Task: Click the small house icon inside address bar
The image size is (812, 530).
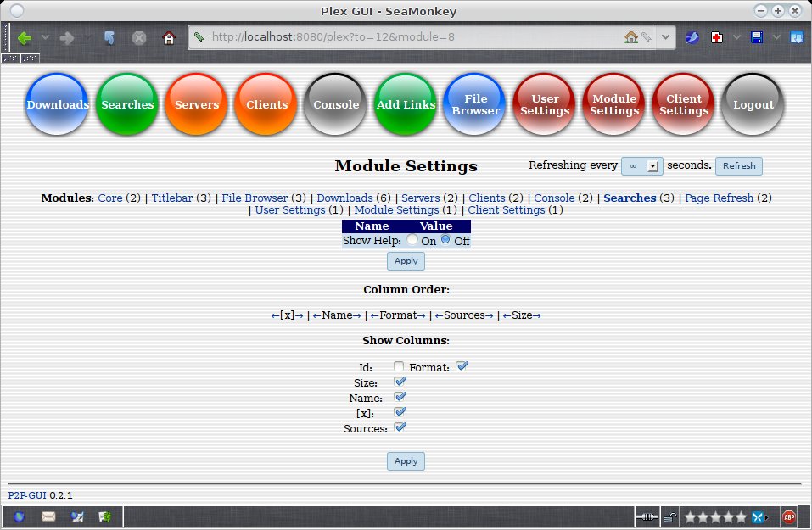Action: 630,37
